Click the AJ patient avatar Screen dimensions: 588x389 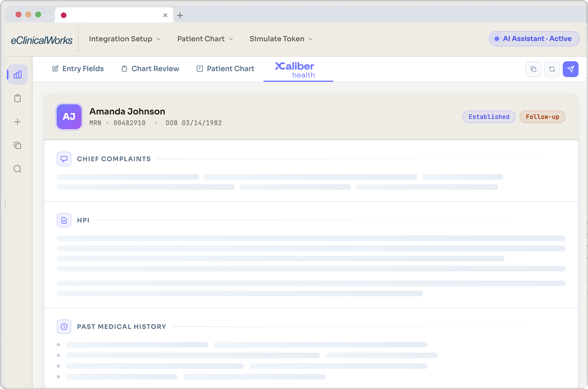[x=69, y=117]
